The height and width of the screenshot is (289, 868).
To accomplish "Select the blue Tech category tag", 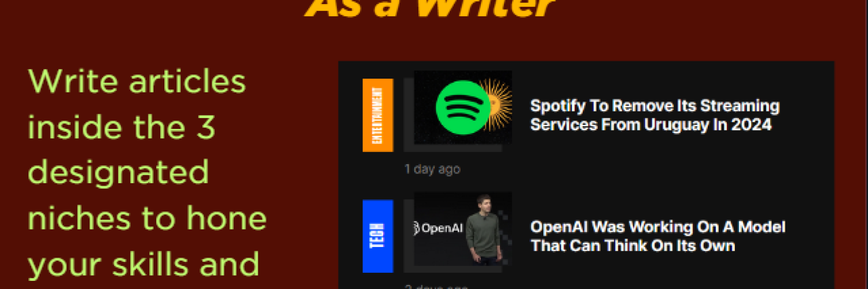I will tap(378, 236).
